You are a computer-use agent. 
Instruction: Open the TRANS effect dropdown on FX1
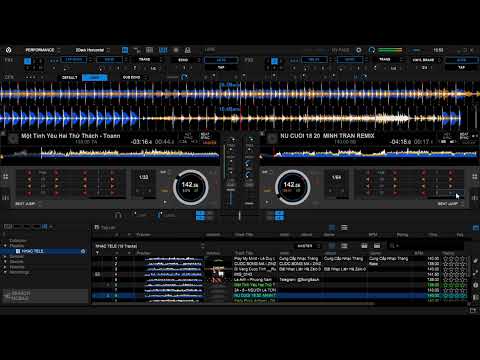(149, 60)
